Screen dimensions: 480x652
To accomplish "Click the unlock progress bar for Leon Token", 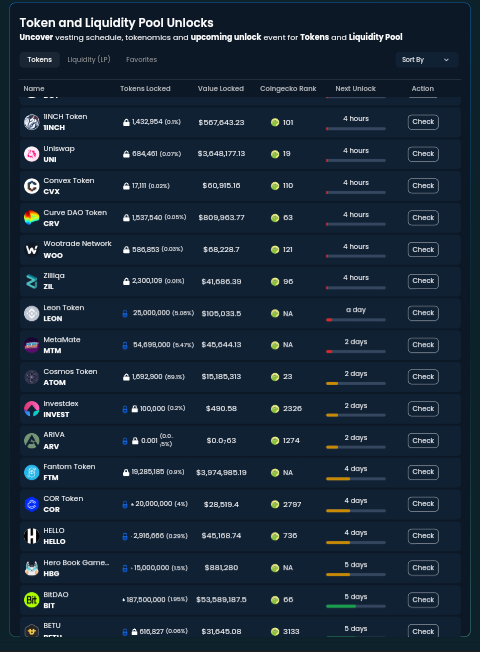I will 356,320.
